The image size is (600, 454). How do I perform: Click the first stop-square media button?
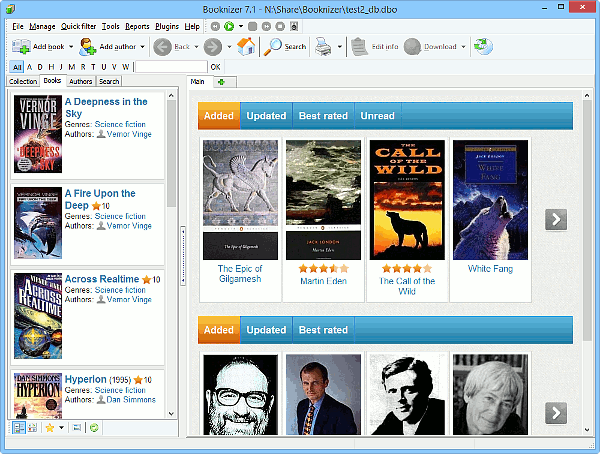pos(253,26)
